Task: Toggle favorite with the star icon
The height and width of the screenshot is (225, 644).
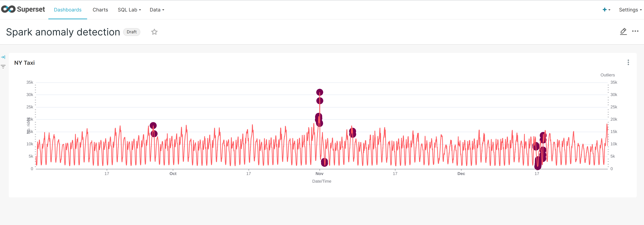Action: (154, 32)
